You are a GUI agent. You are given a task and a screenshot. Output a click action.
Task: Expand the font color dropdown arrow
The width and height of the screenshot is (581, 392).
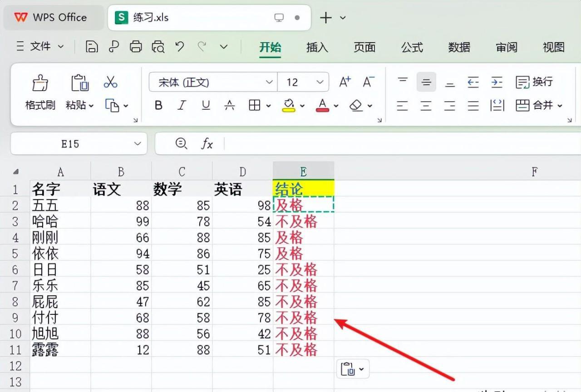(336, 106)
